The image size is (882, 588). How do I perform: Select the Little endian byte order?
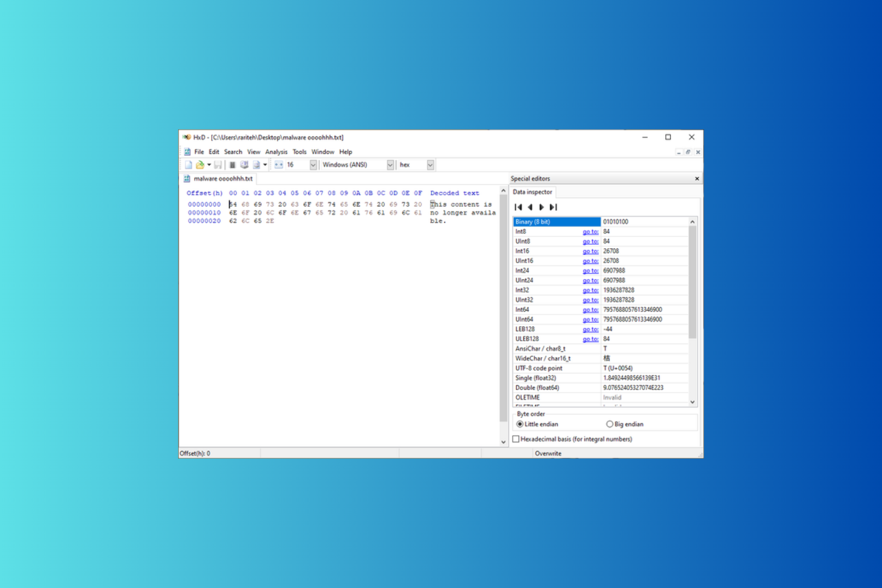[x=520, y=424]
